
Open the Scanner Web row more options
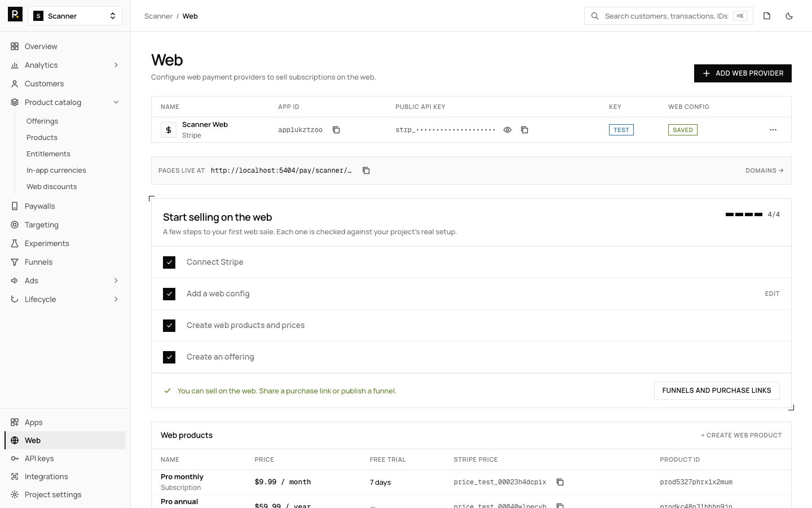(x=773, y=130)
